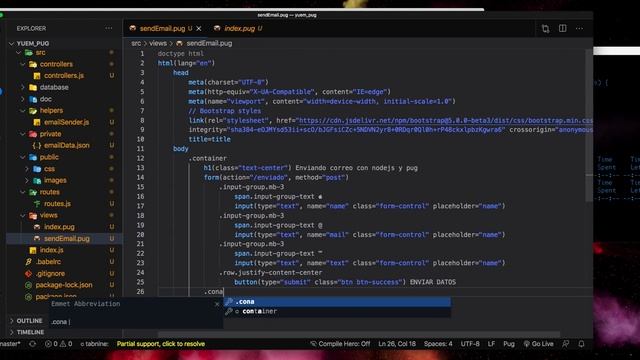
Task: Close the Emmet Abbreviation preview popup
Action: click(x=217, y=304)
